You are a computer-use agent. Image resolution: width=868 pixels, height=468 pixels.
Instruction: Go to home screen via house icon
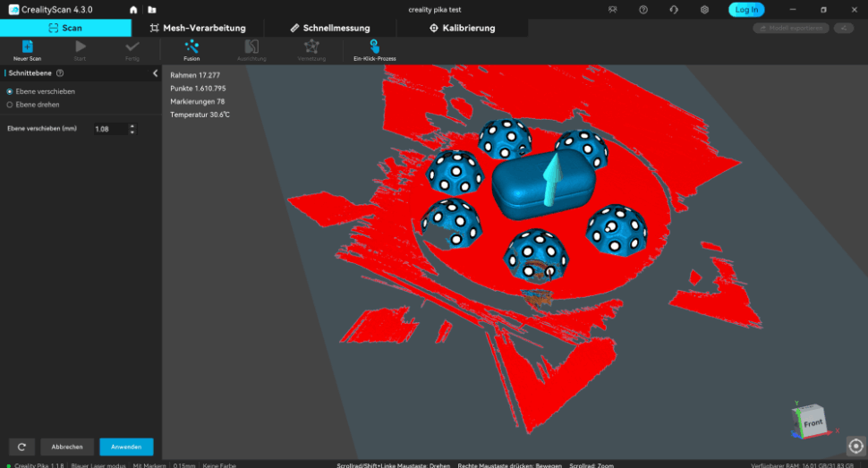[x=133, y=10]
